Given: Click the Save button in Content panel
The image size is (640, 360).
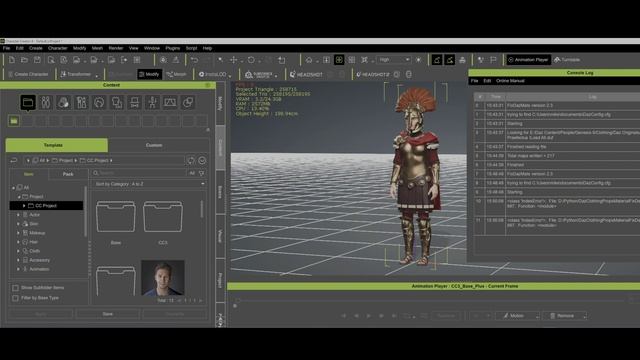Looking at the screenshot, I should pyautogui.click(x=108, y=314).
